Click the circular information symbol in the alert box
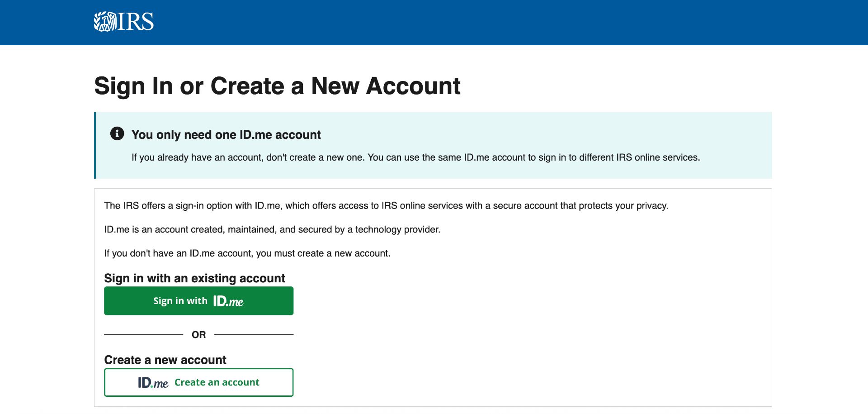Viewport: 868px width, 414px height. pos(117,134)
